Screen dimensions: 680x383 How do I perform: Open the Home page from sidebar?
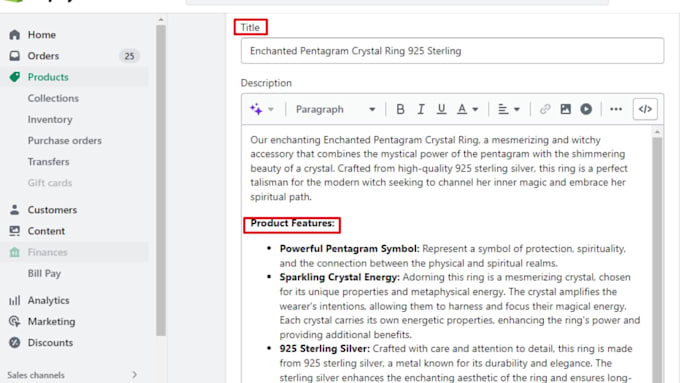coord(41,35)
